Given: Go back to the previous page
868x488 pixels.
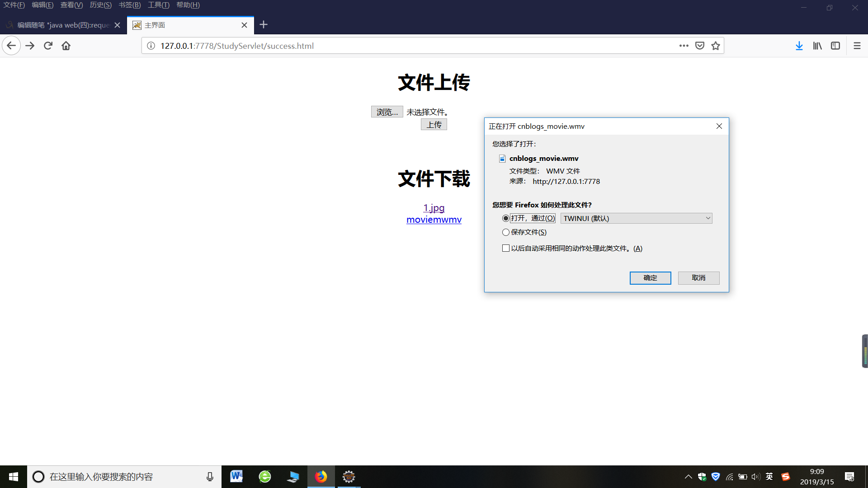Looking at the screenshot, I should [11, 46].
